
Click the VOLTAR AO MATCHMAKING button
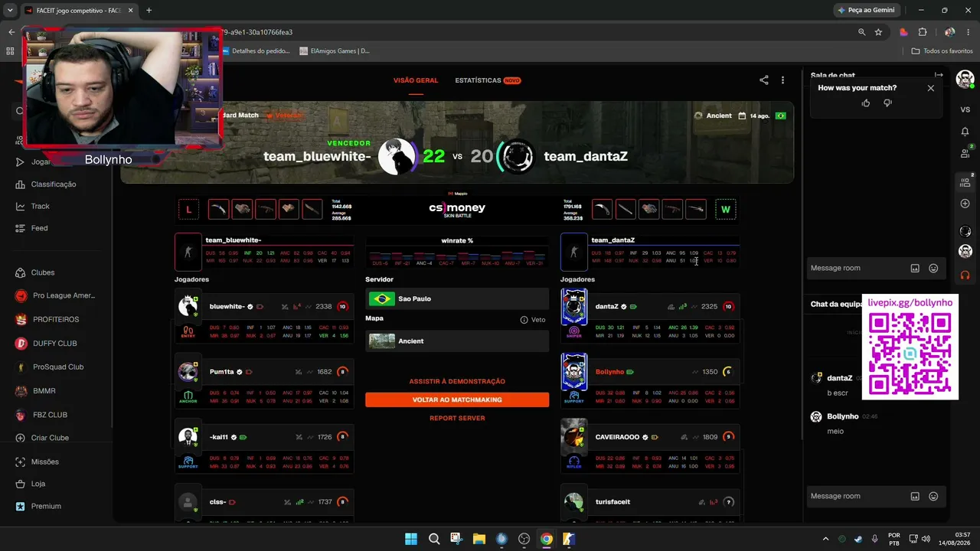(x=457, y=399)
